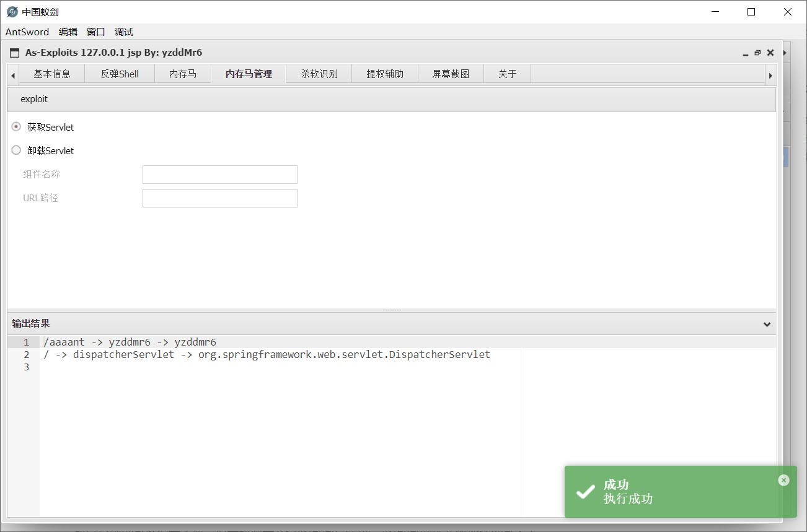This screenshot has width=807, height=532.
Task: Select the 卸载Servlet radio button
Action: 17,150
